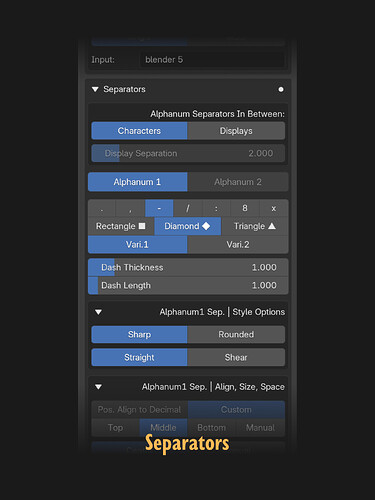Collapse Alphanum1 Sep. Align, Size, Space section

[98, 387]
